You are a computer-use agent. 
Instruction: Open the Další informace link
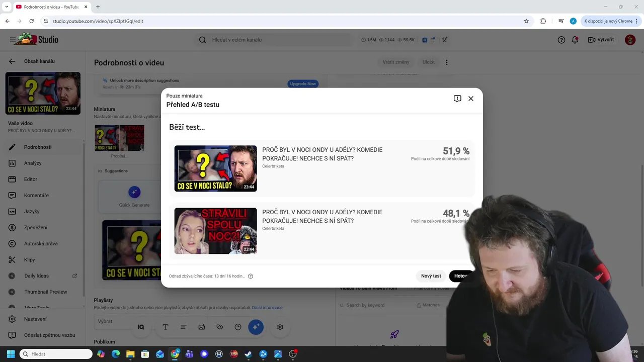pos(267,308)
